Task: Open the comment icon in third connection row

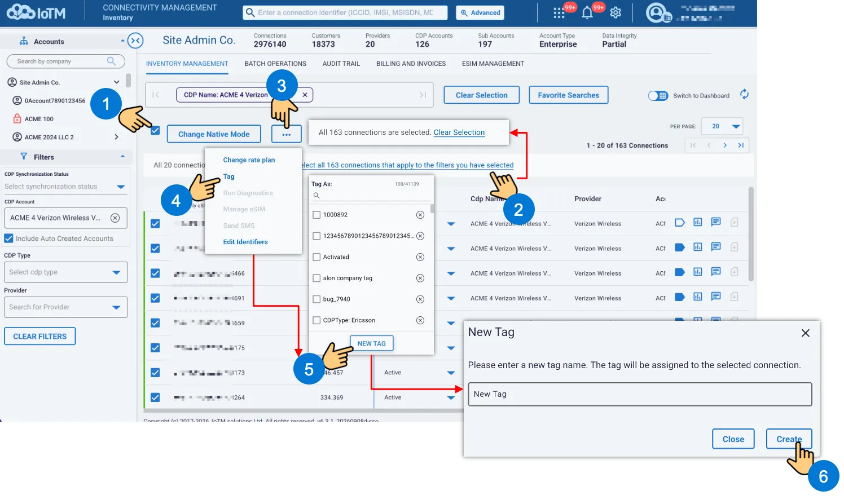Action: point(716,272)
